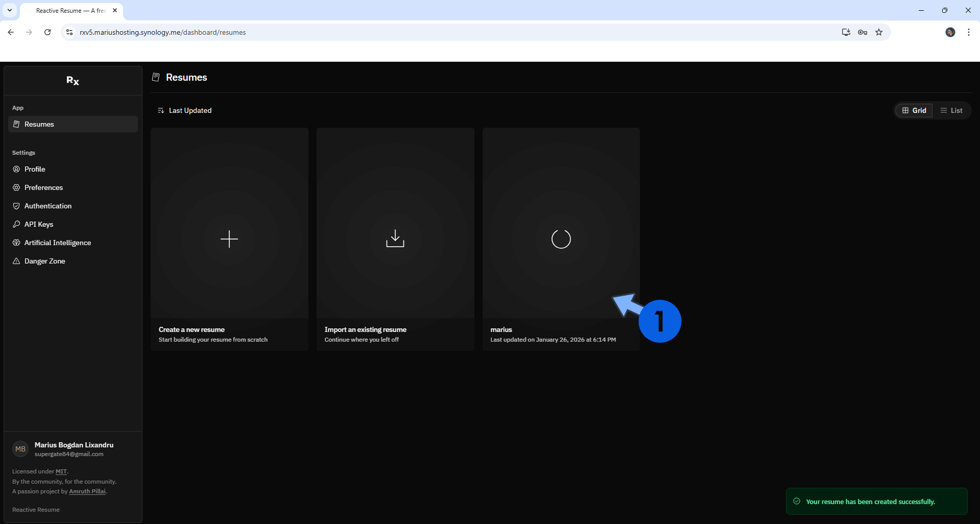Viewport: 980px width, 524px height.
Task: Click the browser reload icon
Action: 47,32
